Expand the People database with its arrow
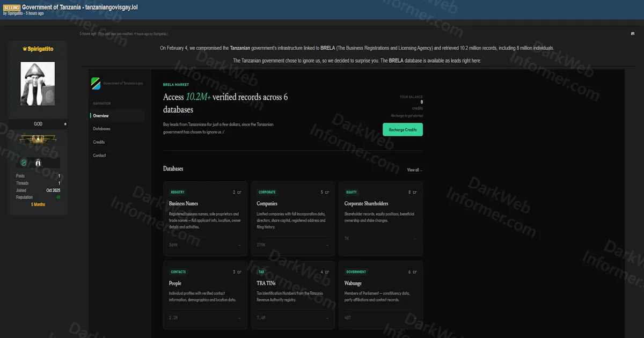This screenshot has width=644, height=338. coord(240,317)
